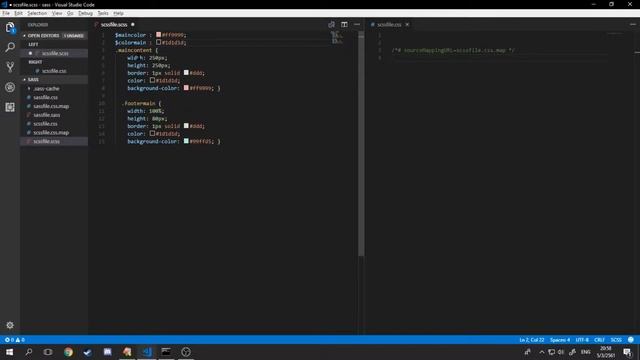Change language mode SCSS in status bar
The height and width of the screenshot is (360, 640).
(616, 340)
